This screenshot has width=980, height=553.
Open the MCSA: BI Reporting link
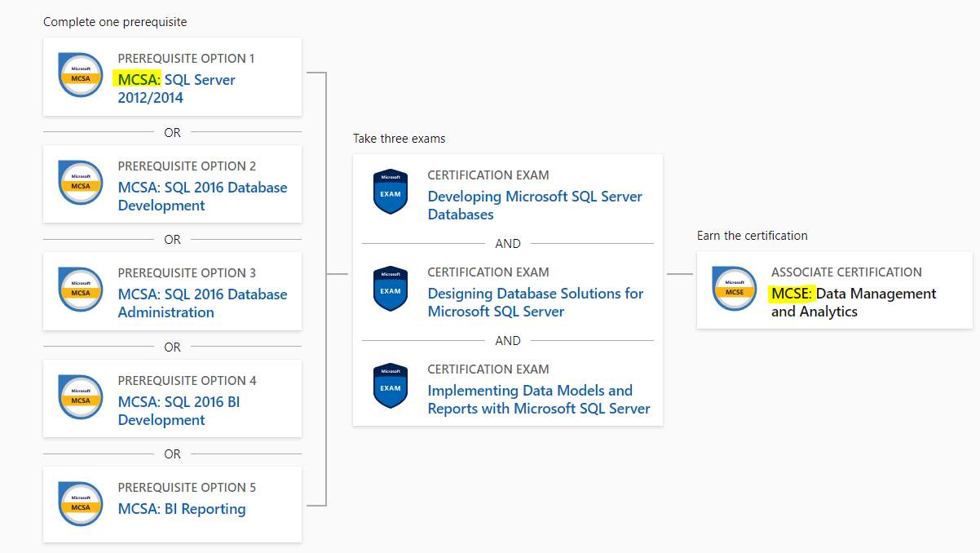point(182,509)
